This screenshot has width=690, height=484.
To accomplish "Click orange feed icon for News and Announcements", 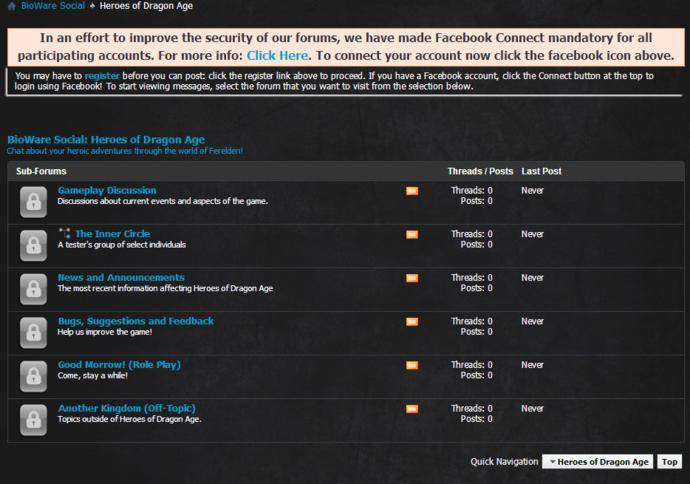I will tap(412, 278).
